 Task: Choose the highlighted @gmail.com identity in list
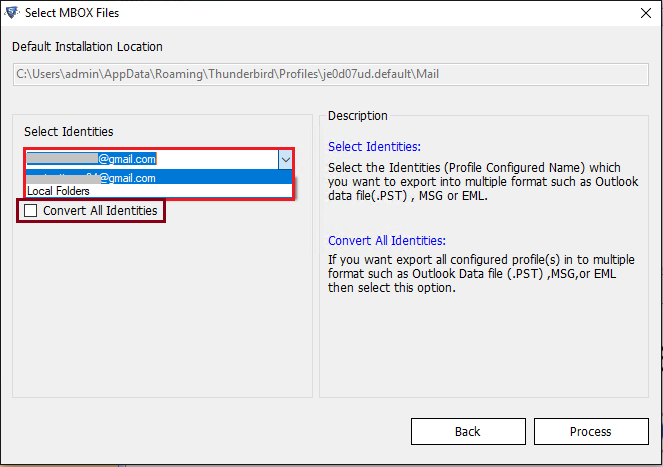click(159, 177)
